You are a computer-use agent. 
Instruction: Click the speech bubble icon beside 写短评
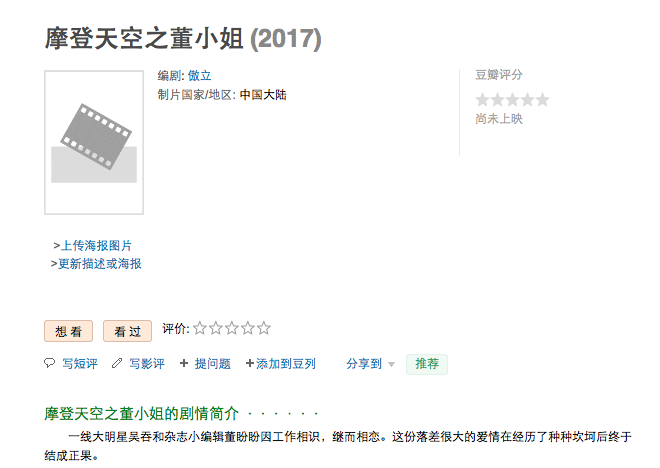click(49, 363)
